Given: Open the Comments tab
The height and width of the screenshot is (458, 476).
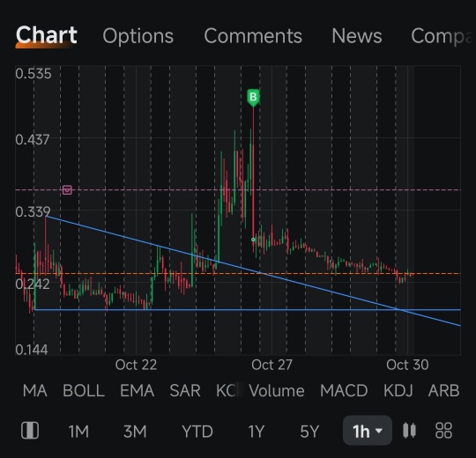Looking at the screenshot, I should 253,36.
